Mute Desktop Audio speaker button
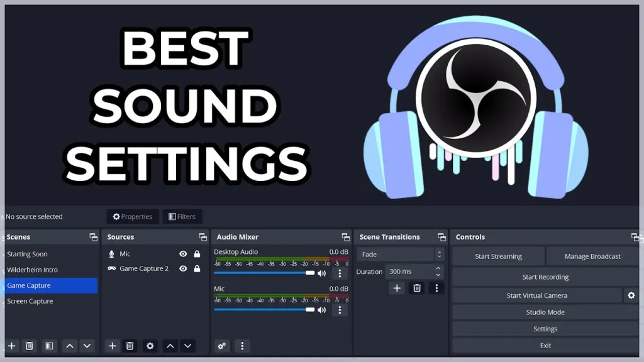The height and width of the screenshot is (362, 644). (x=322, y=273)
